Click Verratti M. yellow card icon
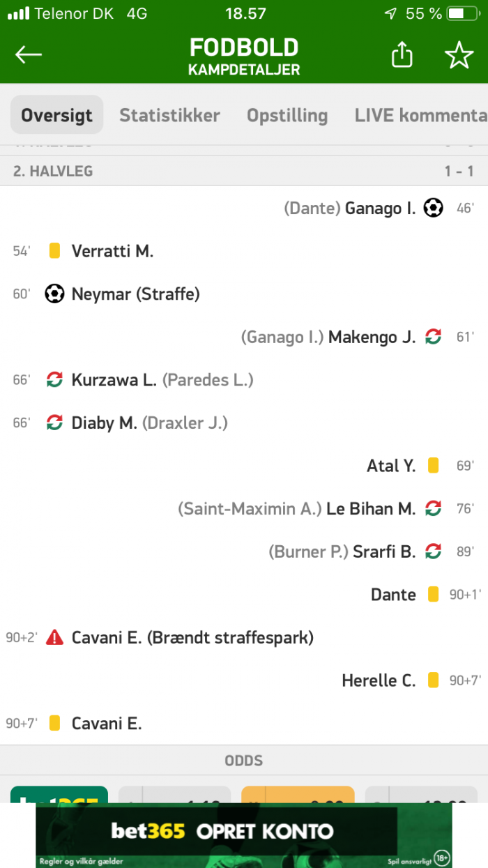Viewport: 488px width, 868px height. click(54, 251)
